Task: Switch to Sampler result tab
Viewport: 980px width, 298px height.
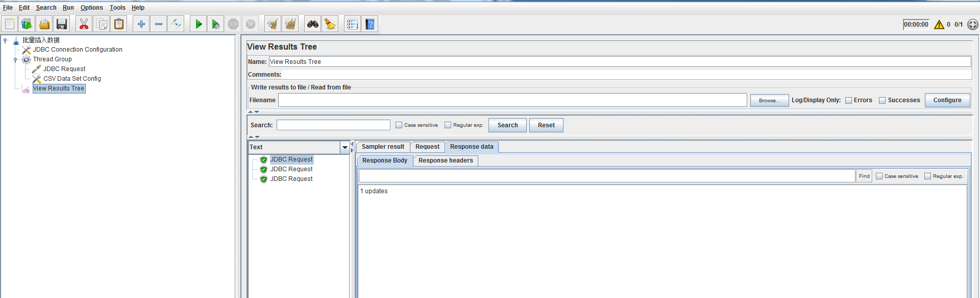Action: [x=383, y=147]
